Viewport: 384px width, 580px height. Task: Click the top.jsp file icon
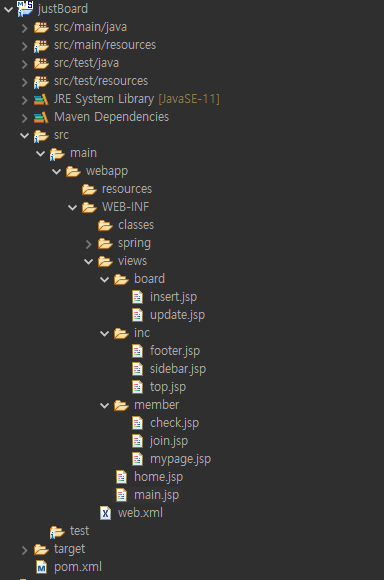click(138, 387)
